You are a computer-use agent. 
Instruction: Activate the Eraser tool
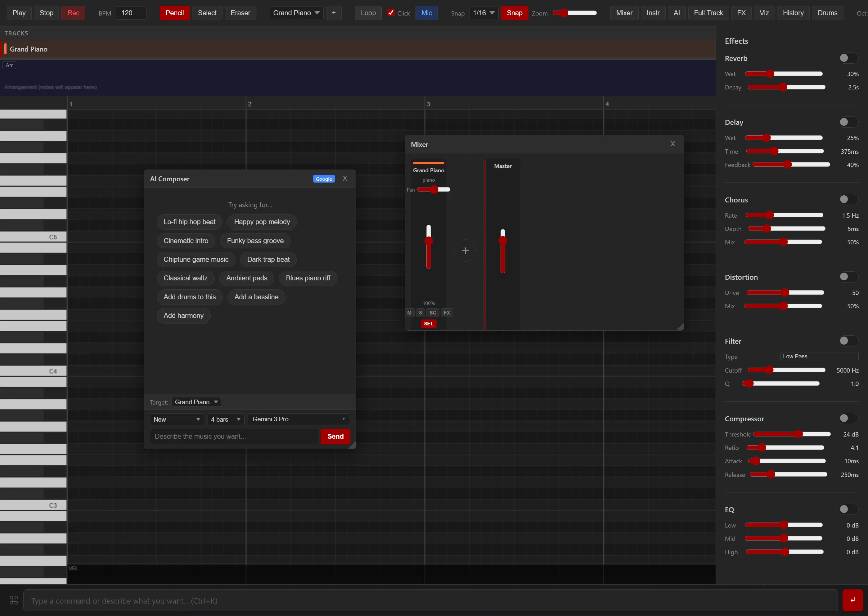click(240, 12)
